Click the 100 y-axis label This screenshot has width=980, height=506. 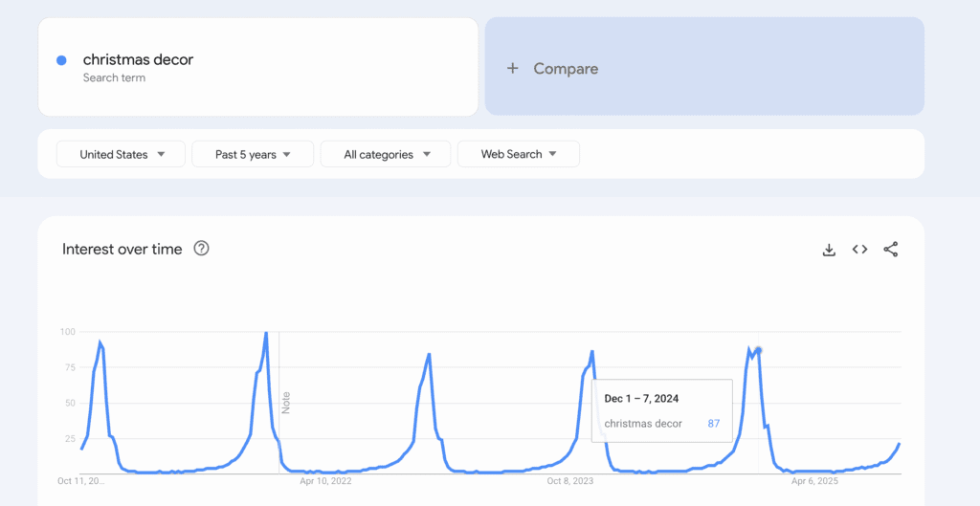68,332
